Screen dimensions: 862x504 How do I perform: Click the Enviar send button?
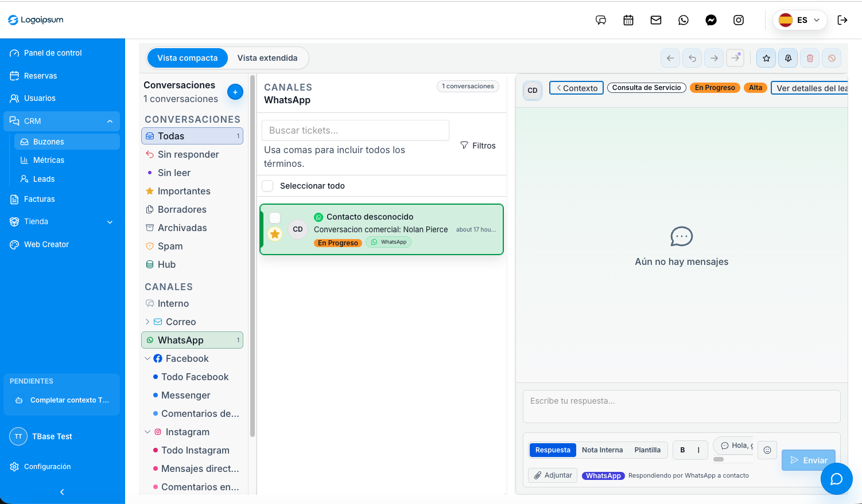[x=809, y=460]
